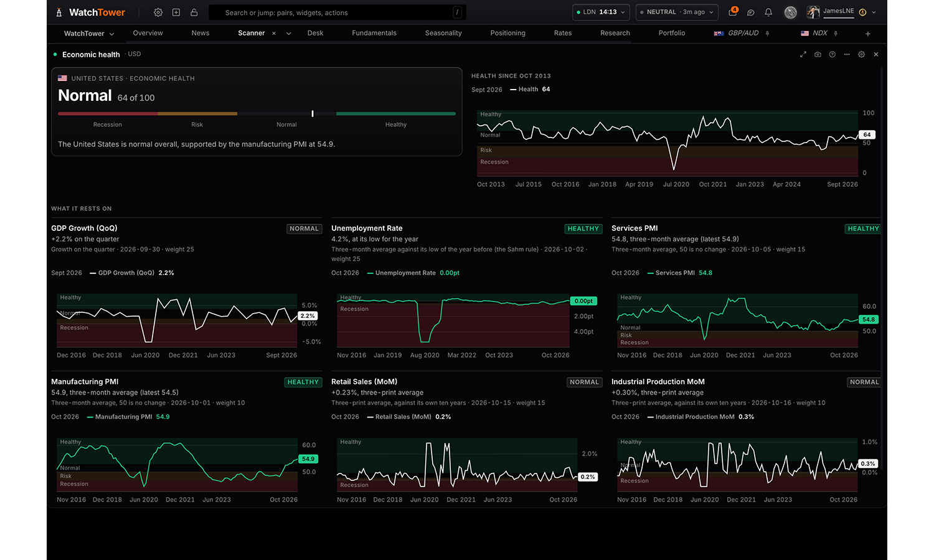Click the health score marker on the gauge
Screen dimensions: 934x560
(313, 114)
